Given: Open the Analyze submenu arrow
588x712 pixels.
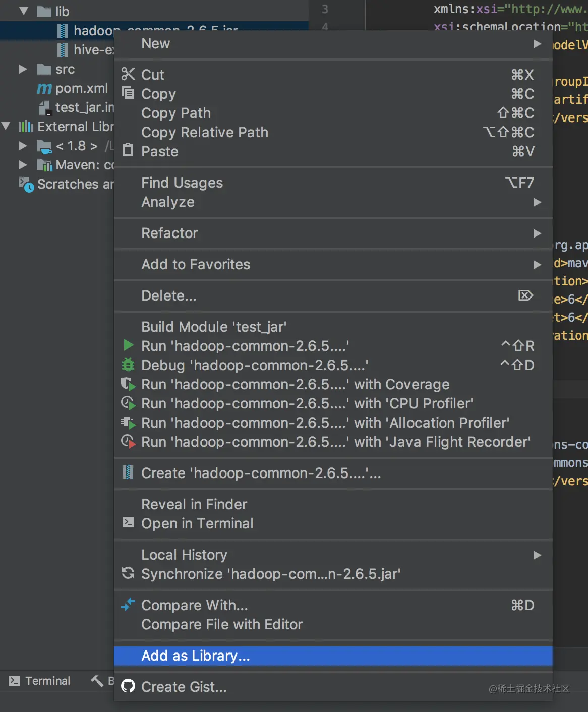Looking at the screenshot, I should [537, 202].
